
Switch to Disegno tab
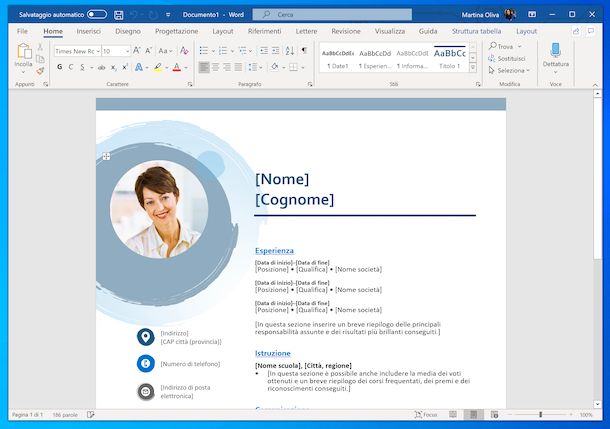pos(128,31)
